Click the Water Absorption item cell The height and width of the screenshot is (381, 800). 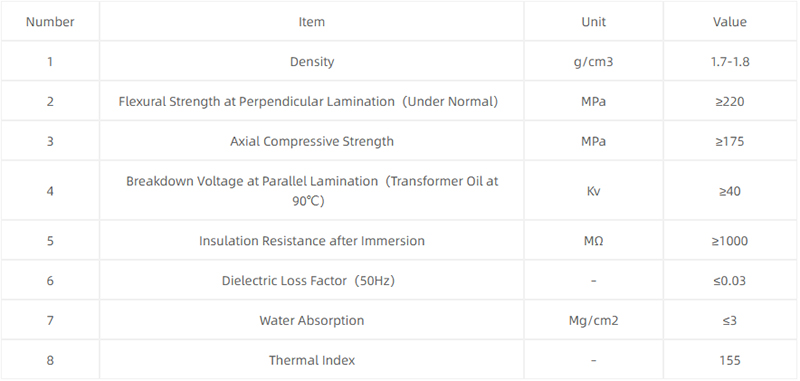(x=311, y=320)
